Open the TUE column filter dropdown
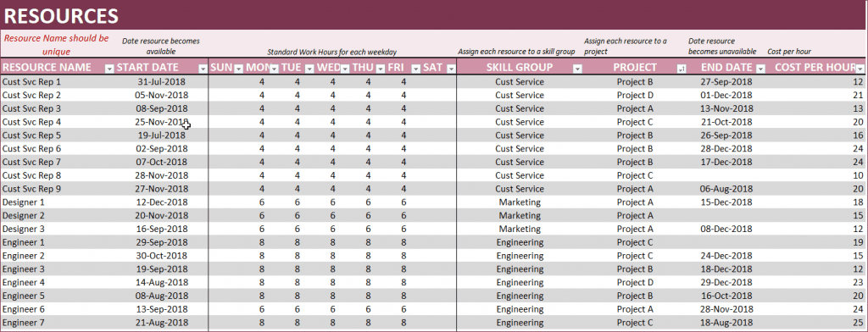 (309, 69)
